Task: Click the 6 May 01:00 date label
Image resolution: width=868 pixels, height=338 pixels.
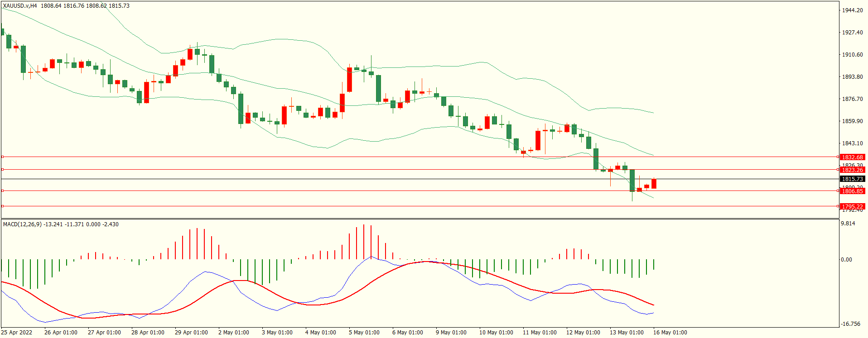Action: [x=408, y=333]
